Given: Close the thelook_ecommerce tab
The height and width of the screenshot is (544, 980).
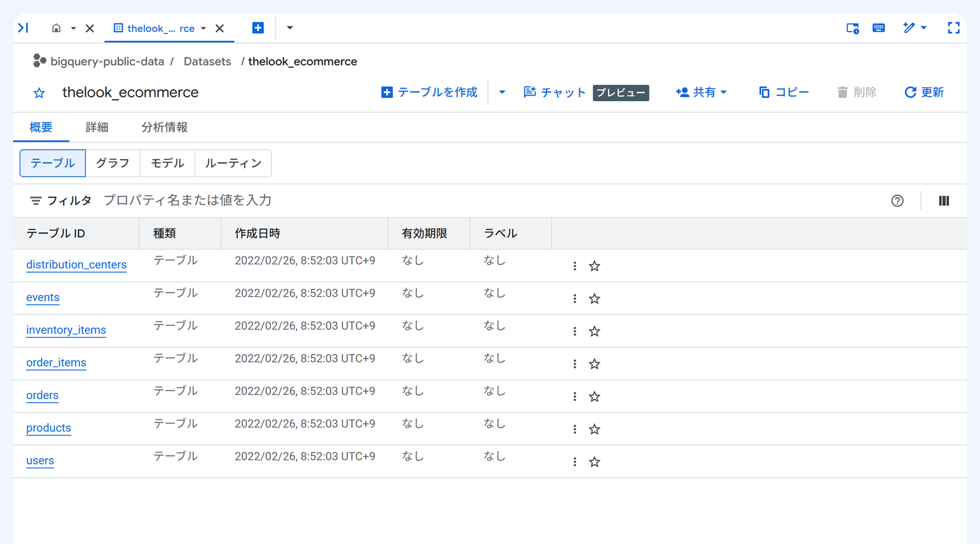Looking at the screenshot, I should (x=220, y=28).
